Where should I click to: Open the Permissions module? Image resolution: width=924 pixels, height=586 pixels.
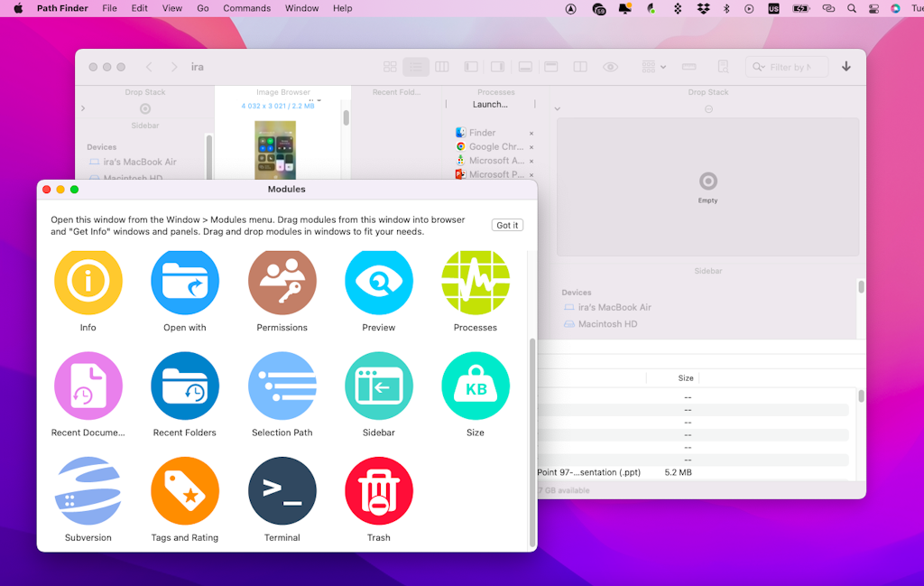tap(282, 282)
